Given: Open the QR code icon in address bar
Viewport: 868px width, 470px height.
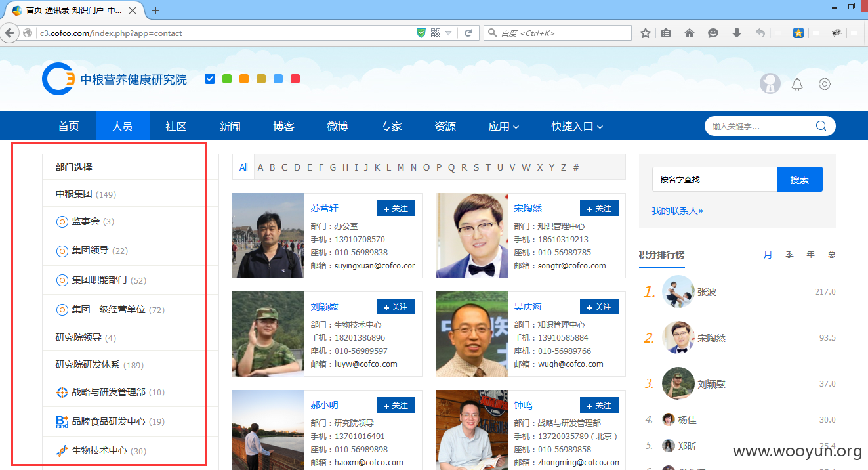Looking at the screenshot, I should tap(436, 33).
